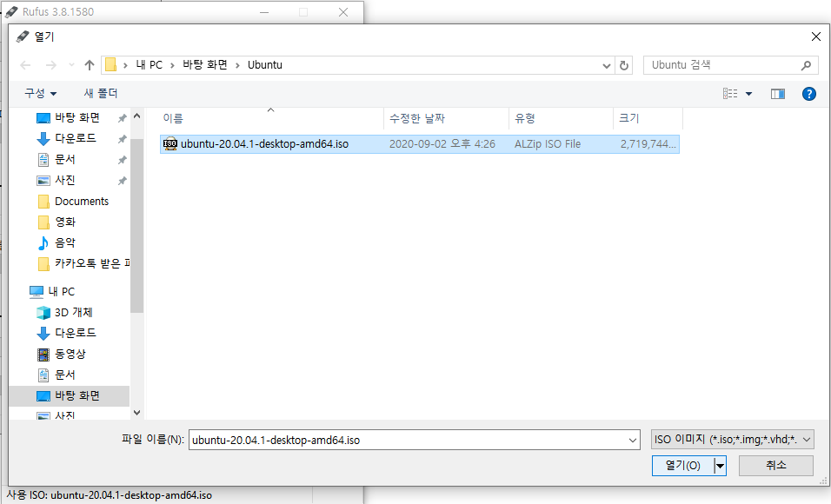The height and width of the screenshot is (504, 831).
Task: Click 바탕 화면 in the address breadcrumb
Action: pos(204,65)
